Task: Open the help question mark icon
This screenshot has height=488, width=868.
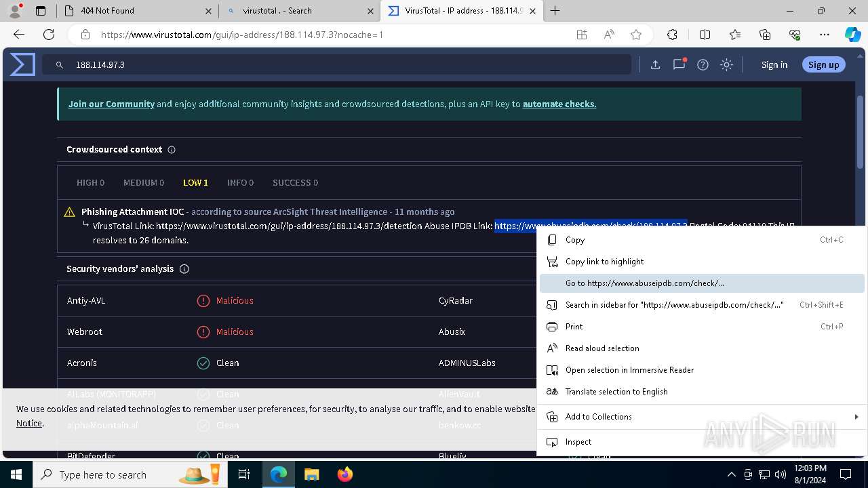Action: coord(703,65)
